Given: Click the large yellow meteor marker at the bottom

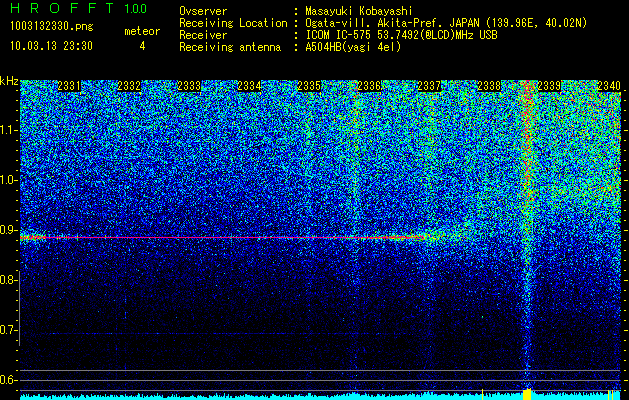Looking at the screenshot, I should coord(527,394).
